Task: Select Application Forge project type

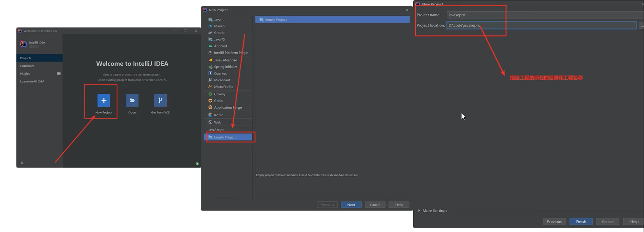Action: tap(228, 108)
